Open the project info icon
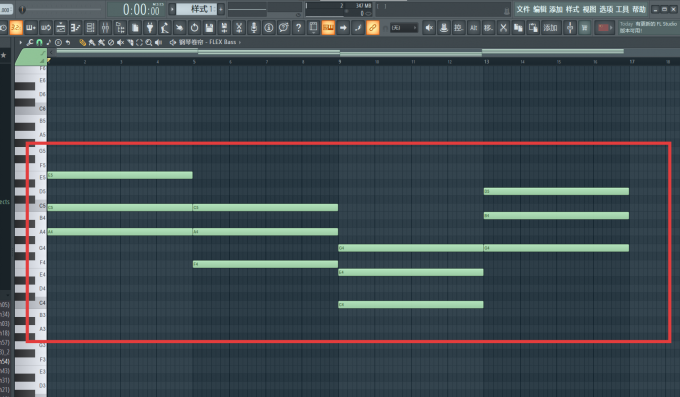 click(269, 28)
